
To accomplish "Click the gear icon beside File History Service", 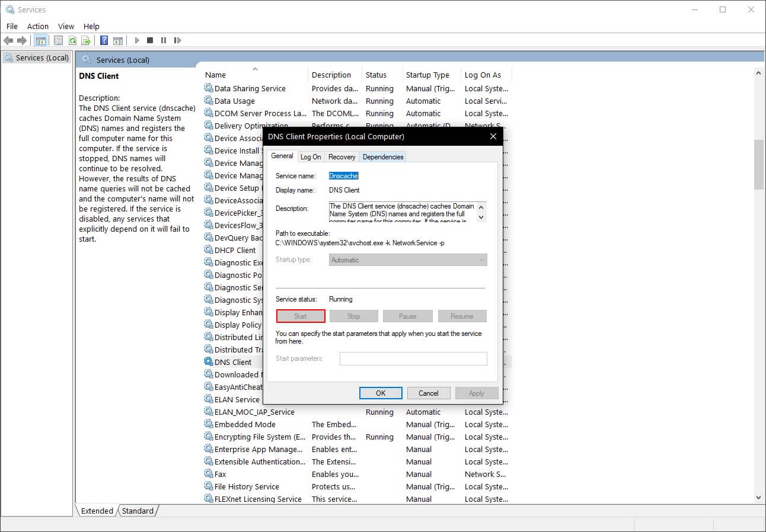I will coord(209,486).
